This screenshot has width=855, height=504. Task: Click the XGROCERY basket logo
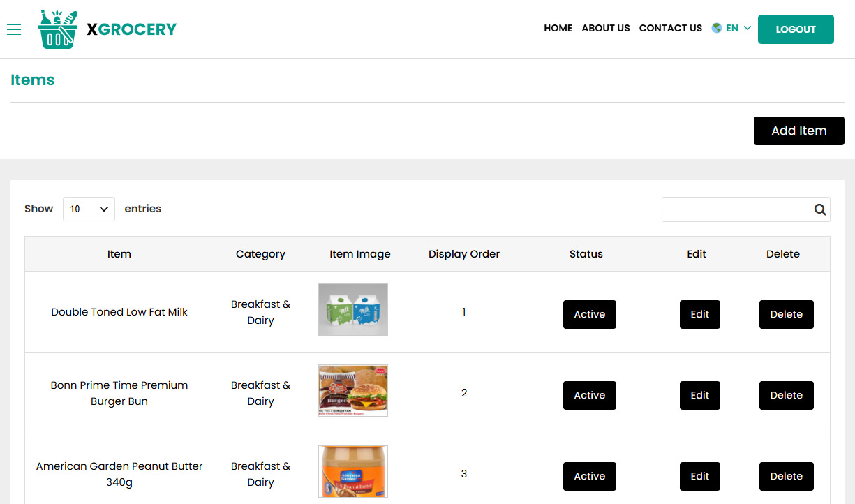point(58,29)
